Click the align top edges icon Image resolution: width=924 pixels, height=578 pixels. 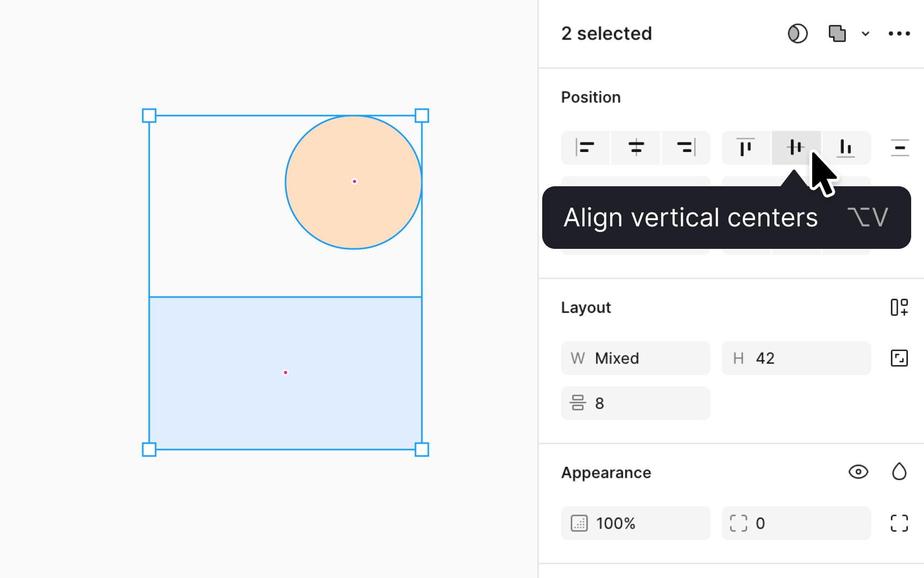tap(745, 148)
